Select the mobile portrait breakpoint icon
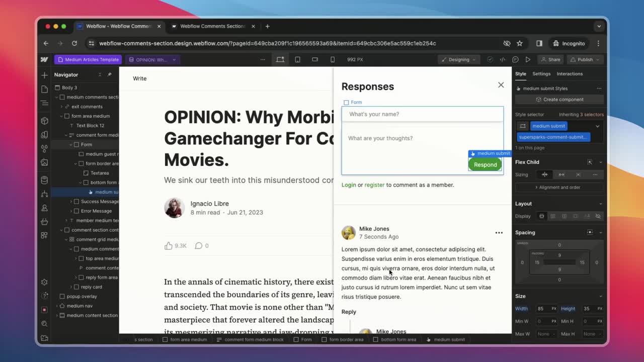Screen dimensions: 644x362 pyautogui.click(x=332, y=59)
